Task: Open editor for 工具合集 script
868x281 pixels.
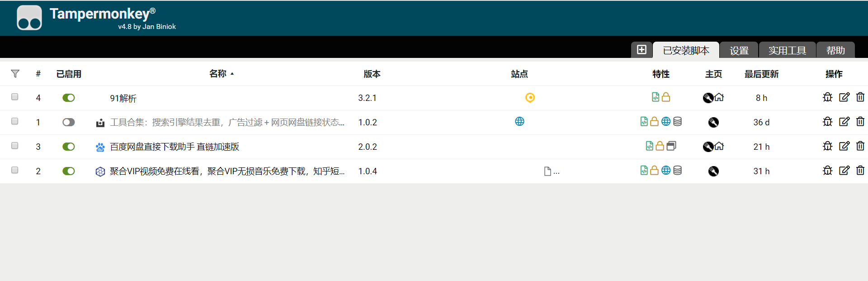Action: 844,122
